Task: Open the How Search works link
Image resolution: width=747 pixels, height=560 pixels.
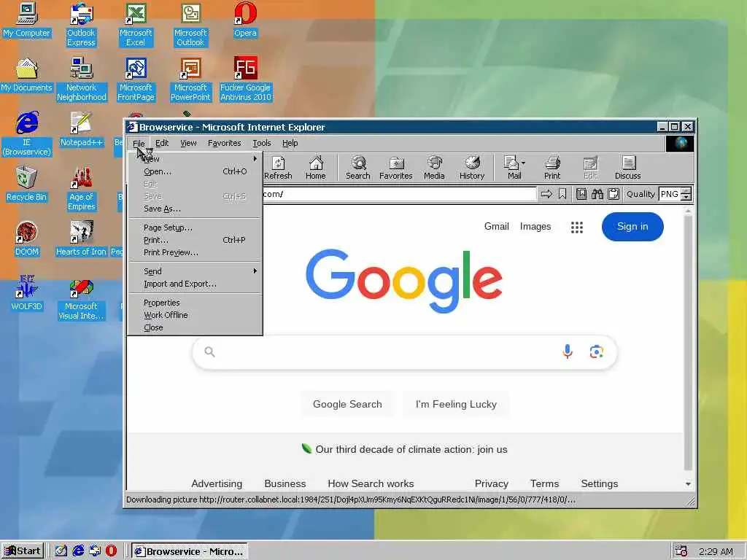Action: click(371, 484)
